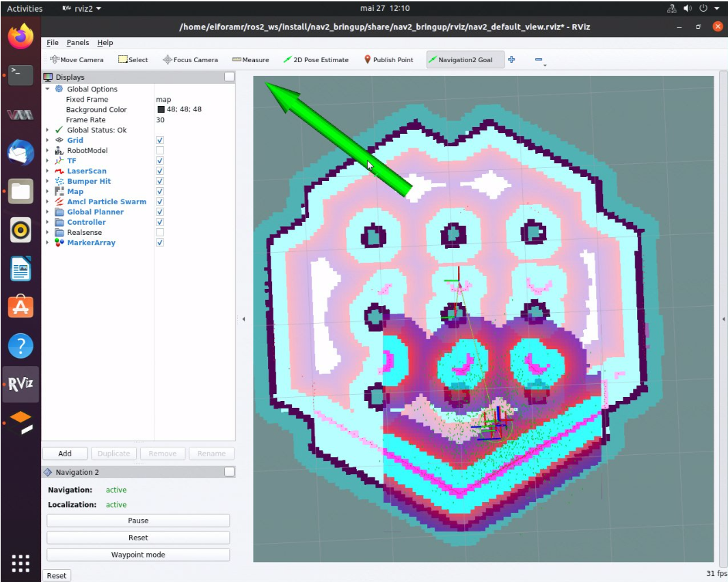Activate the Navigation2 Goal tool
Image resolution: width=728 pixels, height=582 pixels.
pyautogui.click(x=460, y=60)
